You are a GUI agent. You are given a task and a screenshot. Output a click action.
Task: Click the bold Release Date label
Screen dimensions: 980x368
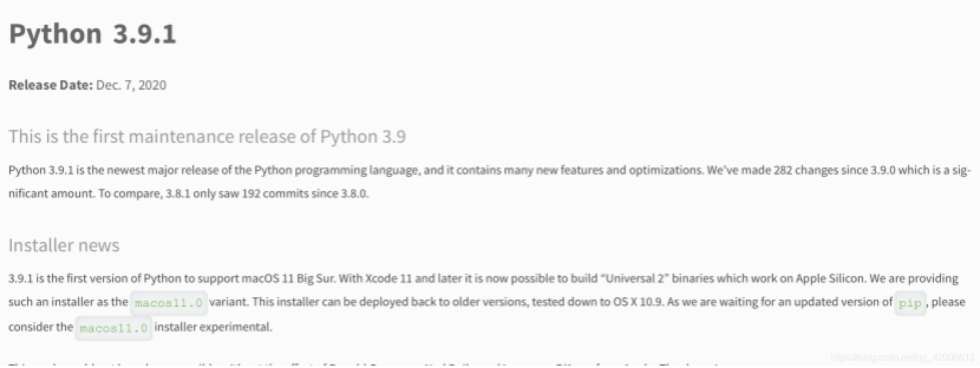click(50, 85)
